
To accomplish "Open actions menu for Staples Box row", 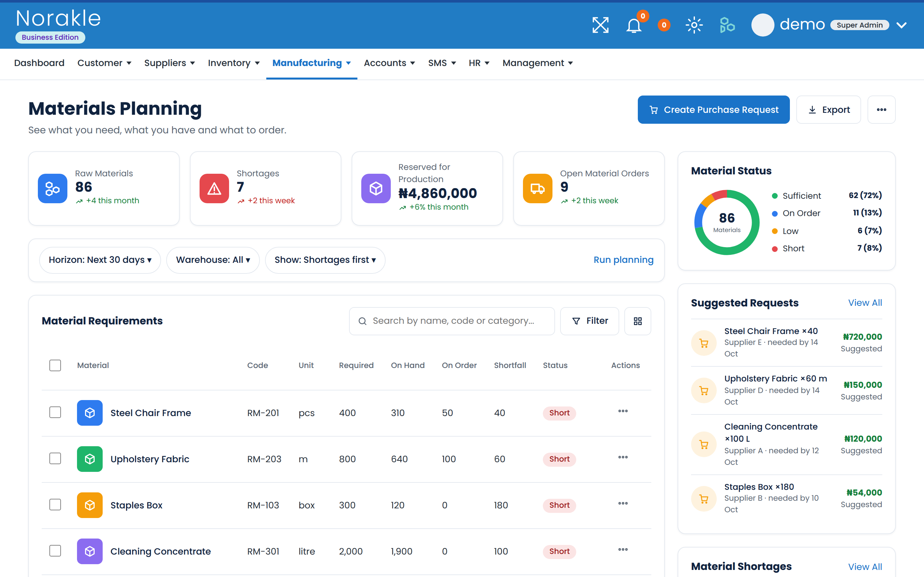I will (x=623, y=503).
